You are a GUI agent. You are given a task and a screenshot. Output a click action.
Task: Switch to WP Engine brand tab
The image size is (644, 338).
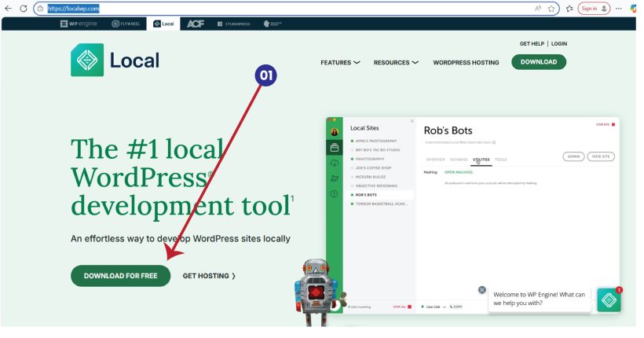(x=79, y=24)
